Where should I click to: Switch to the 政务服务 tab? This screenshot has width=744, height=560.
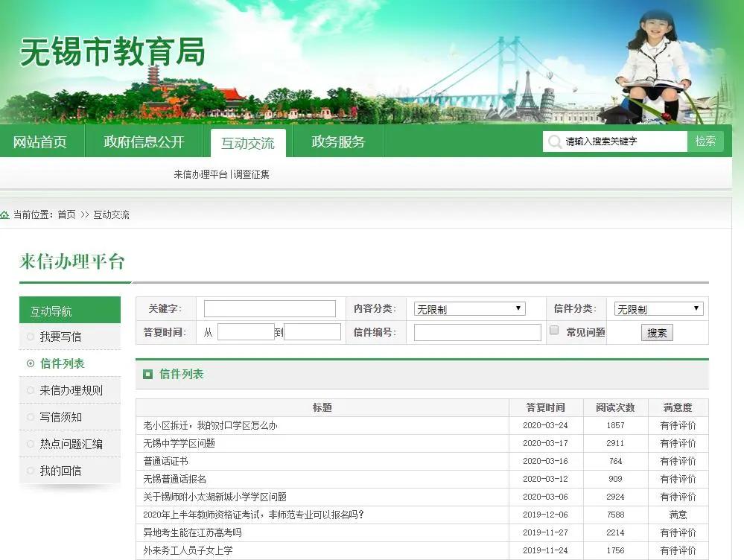[337, 141]
